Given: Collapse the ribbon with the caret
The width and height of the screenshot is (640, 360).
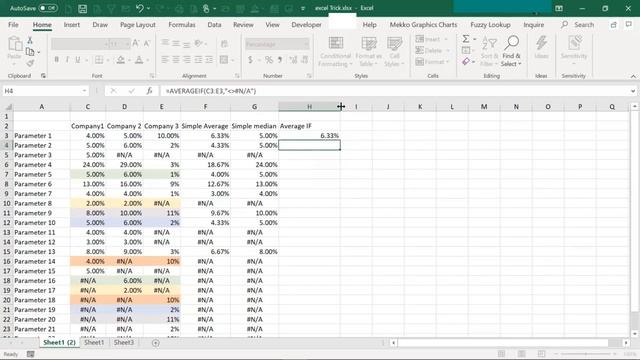Looking at the screenshot, I should pos(633,76).
